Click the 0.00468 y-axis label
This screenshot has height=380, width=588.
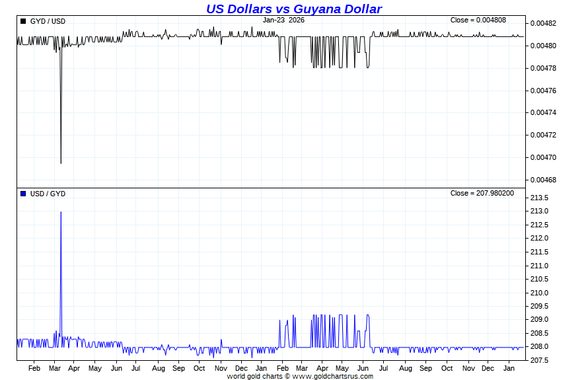[543, 180]
